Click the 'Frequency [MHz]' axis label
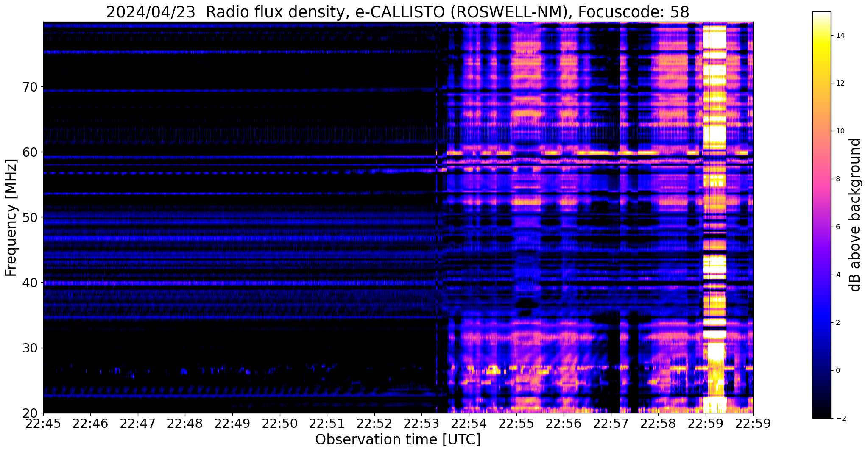Image resolution: width=868 pixels, height=452 pixels. [11, 218]
